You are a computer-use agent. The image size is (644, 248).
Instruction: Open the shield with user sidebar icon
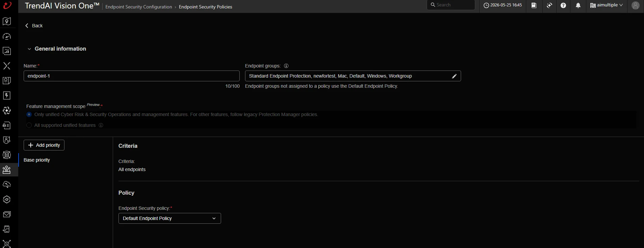pos(7,140)
